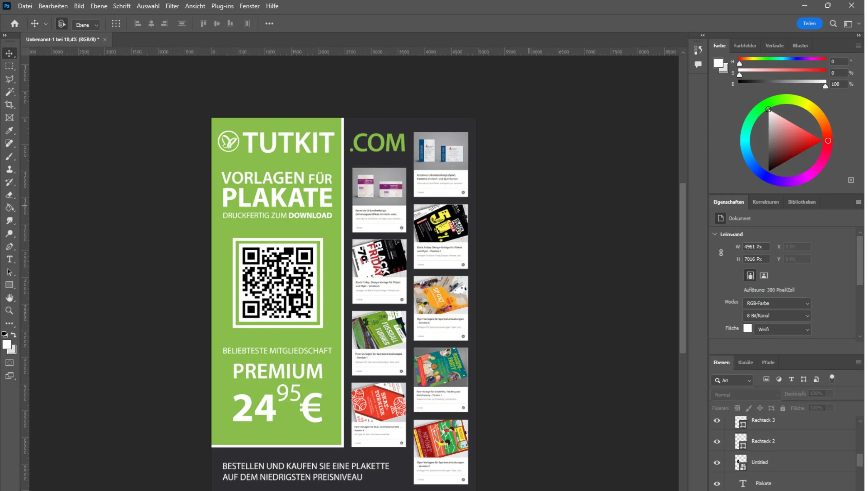Collapse the Leinwand section
868x491 pixels.
[x=715, y=234]
